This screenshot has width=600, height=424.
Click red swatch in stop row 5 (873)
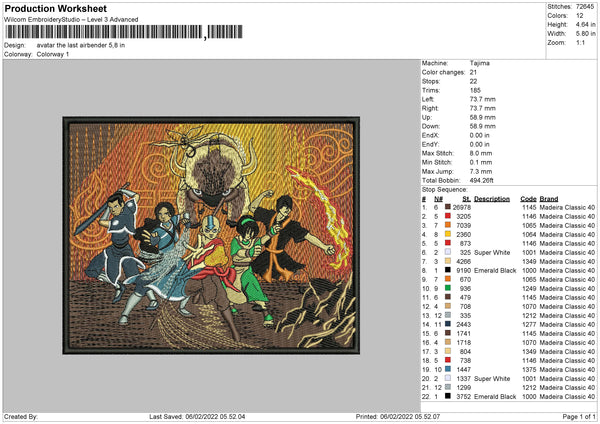click(x=447, y=243)
